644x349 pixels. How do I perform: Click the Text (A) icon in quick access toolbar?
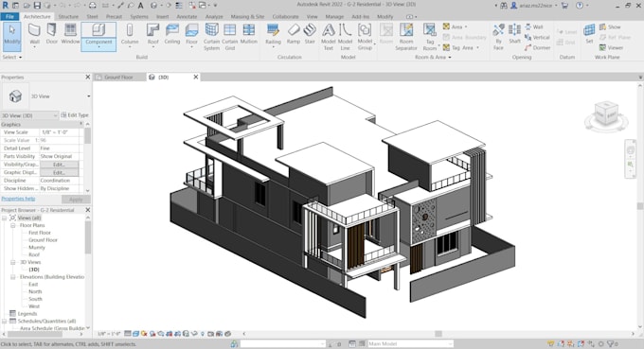(x=140, y=6)
